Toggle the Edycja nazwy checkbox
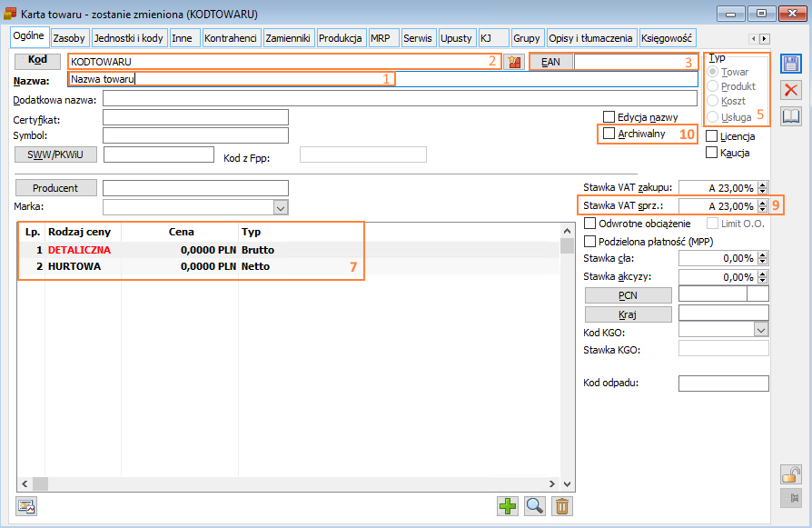This screenshot has height=528, width=812. (609, 116)
